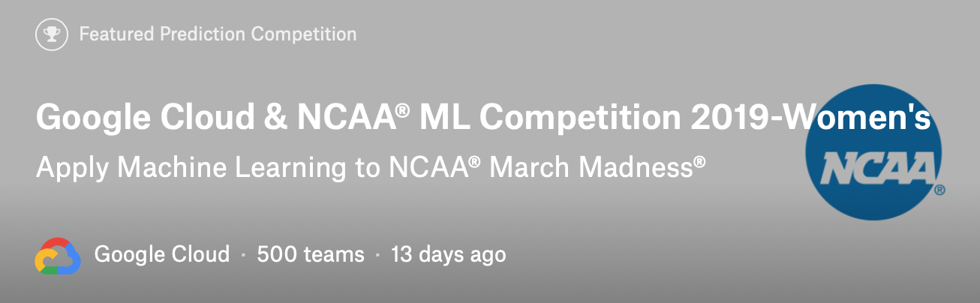The image size is (980, 303).
Task: Click the word Prediction in the top label
Action: pyautogui.click(x=203, y=34)
